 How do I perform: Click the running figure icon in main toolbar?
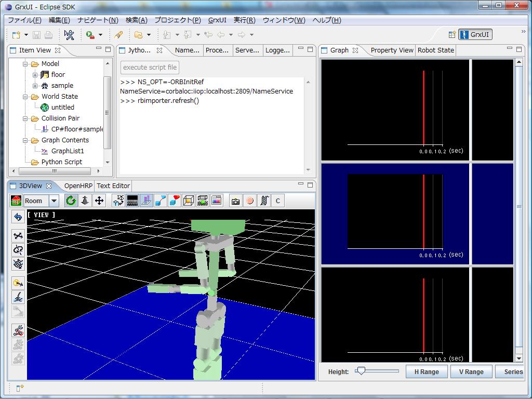pyautogui.click(x=69, y=35)
